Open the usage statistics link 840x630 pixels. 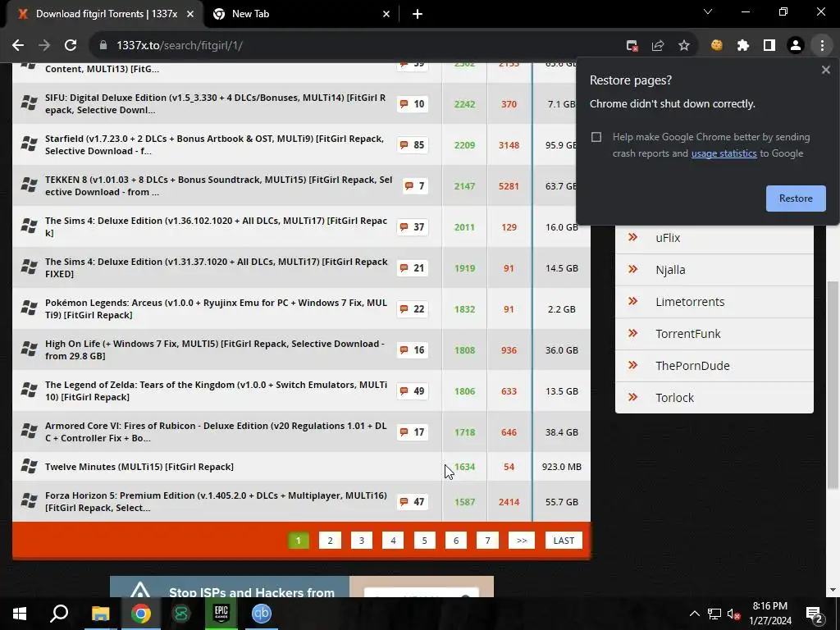coord(724,153)
